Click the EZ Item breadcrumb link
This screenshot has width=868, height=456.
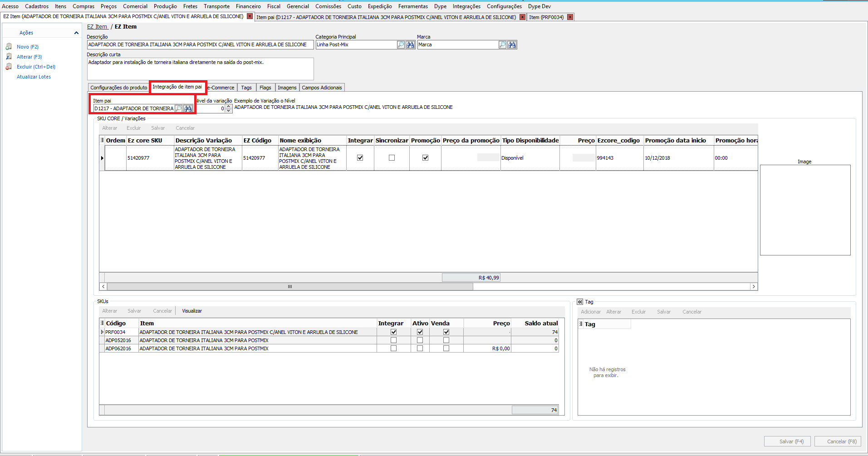coord(97,27)
